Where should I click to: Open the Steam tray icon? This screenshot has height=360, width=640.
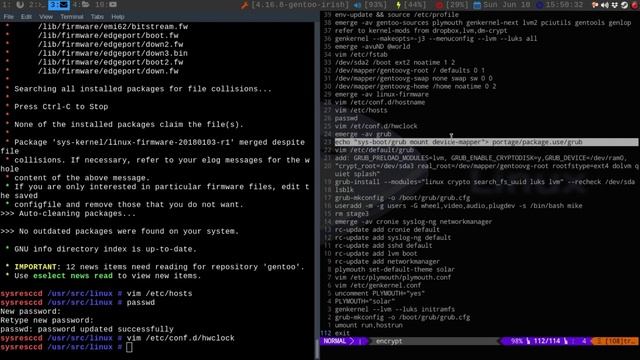(624, 5)
